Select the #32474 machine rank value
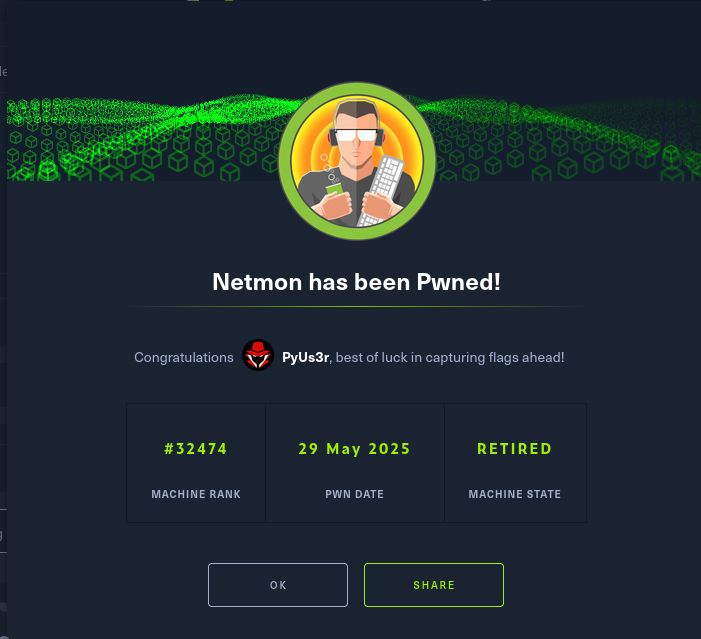The width and height of the screenshot is (701, 639). [x=196, y=449]
